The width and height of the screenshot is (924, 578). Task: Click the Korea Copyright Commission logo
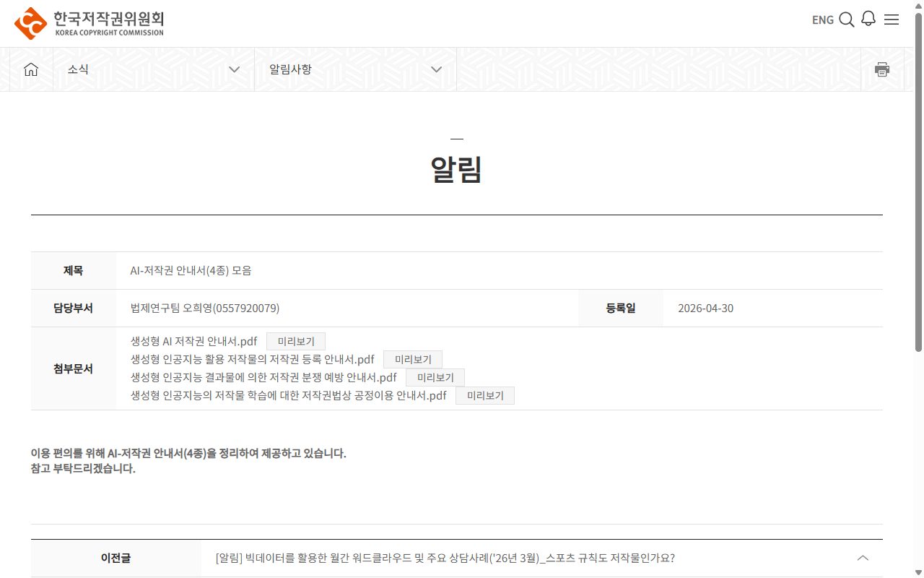(x=89, y=22)
